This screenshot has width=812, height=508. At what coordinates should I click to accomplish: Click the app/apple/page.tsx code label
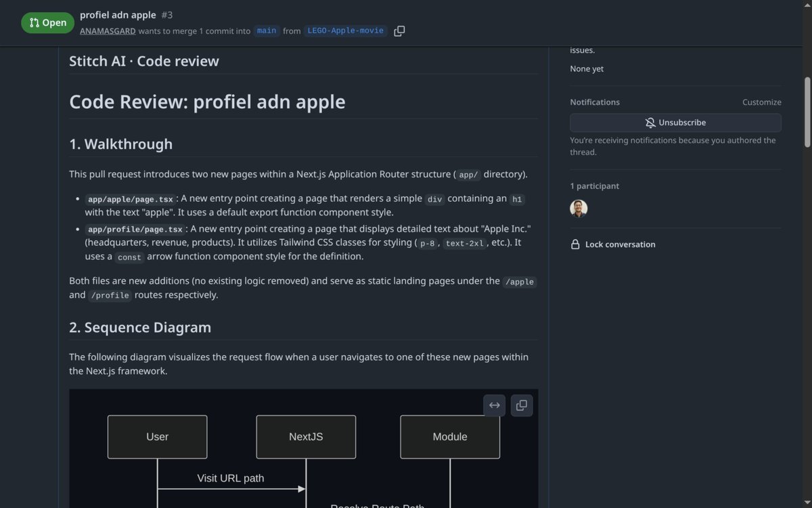tap(131, 199)
